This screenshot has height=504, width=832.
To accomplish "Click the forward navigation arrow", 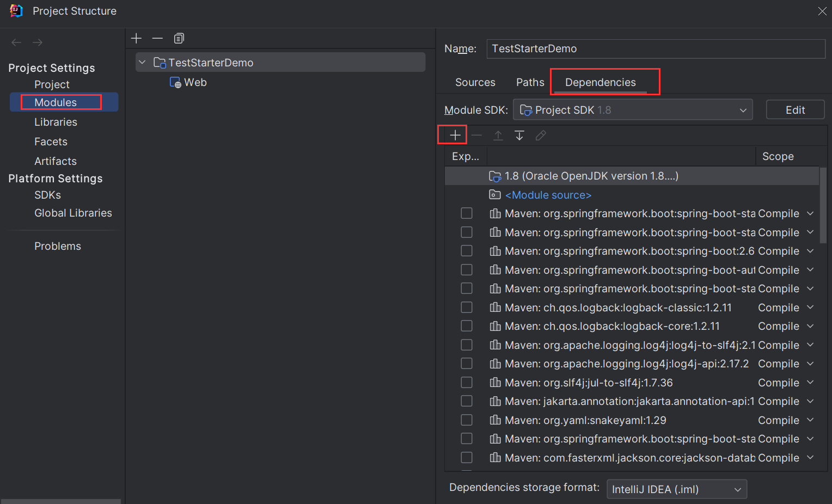I will [x=38, y=42].
